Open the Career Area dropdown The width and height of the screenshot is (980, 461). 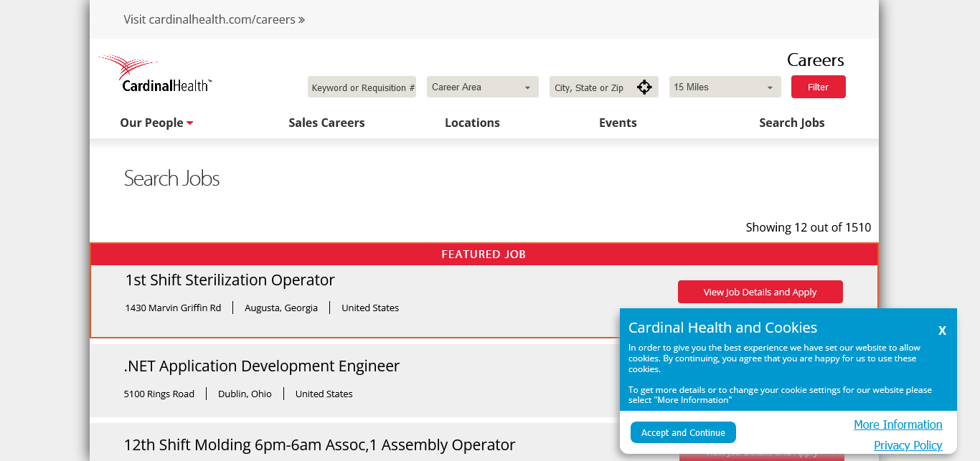point(482,87)
